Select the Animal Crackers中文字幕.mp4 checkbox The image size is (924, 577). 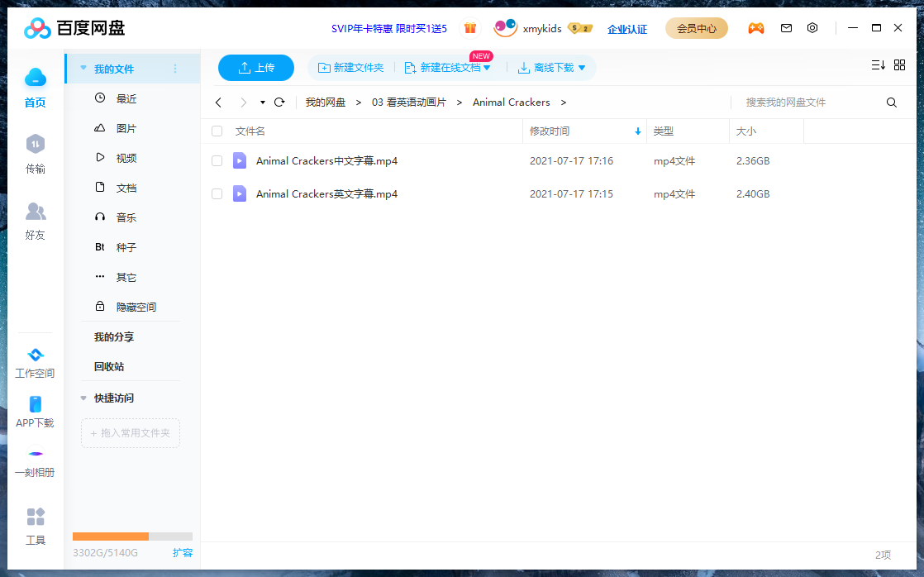pyautogui.click(x=217, y=160)
